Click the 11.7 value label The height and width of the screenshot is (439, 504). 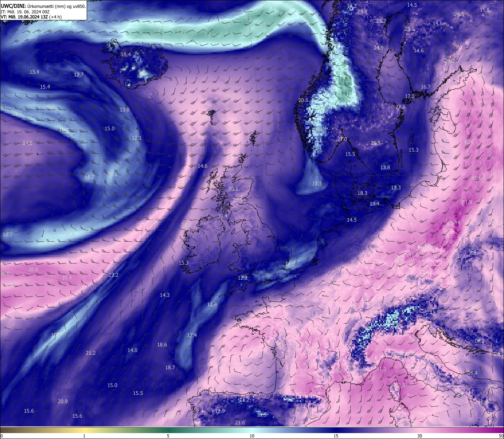pyautogui.click(x=89, y=177)
